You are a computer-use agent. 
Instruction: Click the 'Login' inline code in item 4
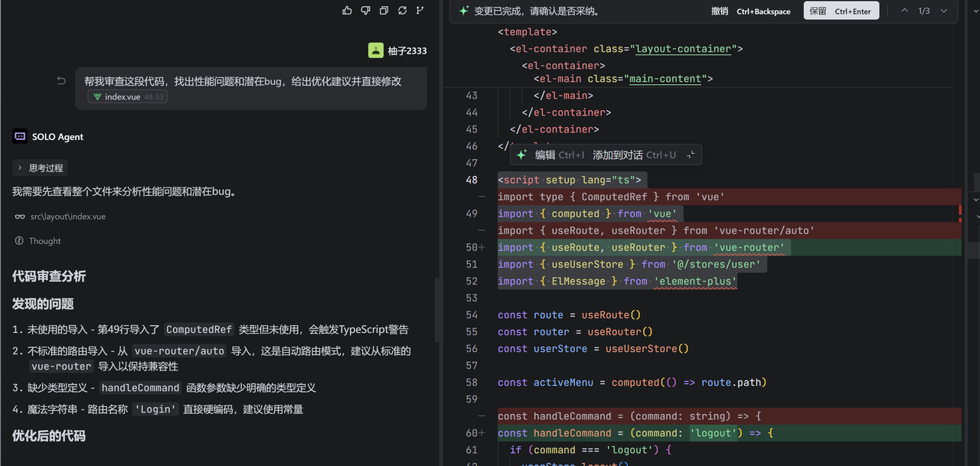click(x=155, y=409)
